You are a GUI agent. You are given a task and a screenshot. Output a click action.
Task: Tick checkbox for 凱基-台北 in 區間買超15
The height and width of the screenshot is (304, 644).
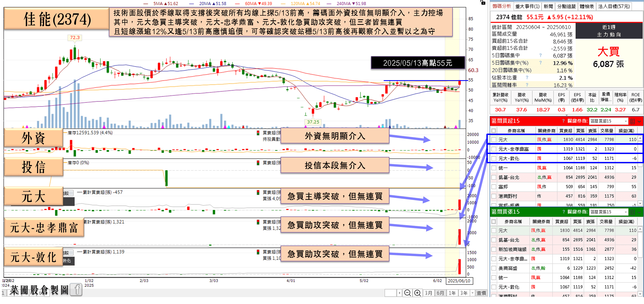[x=494, y=177]
